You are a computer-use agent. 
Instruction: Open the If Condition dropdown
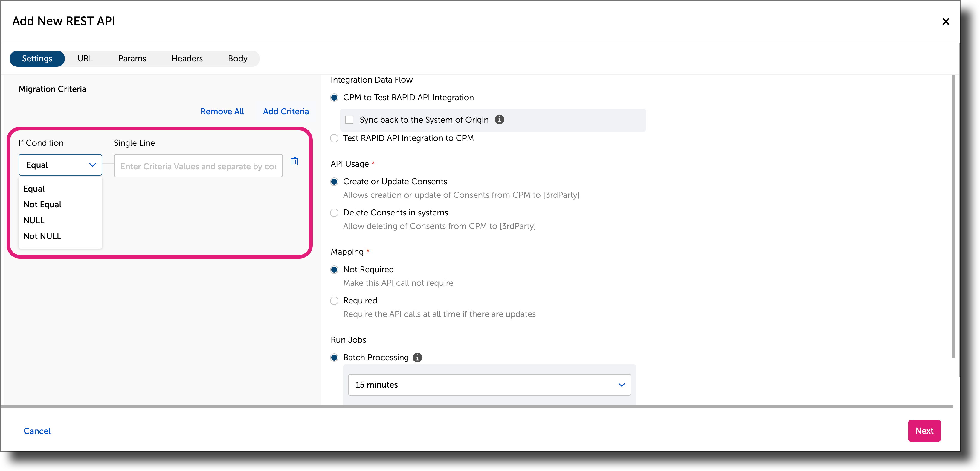tap(60, 165)
